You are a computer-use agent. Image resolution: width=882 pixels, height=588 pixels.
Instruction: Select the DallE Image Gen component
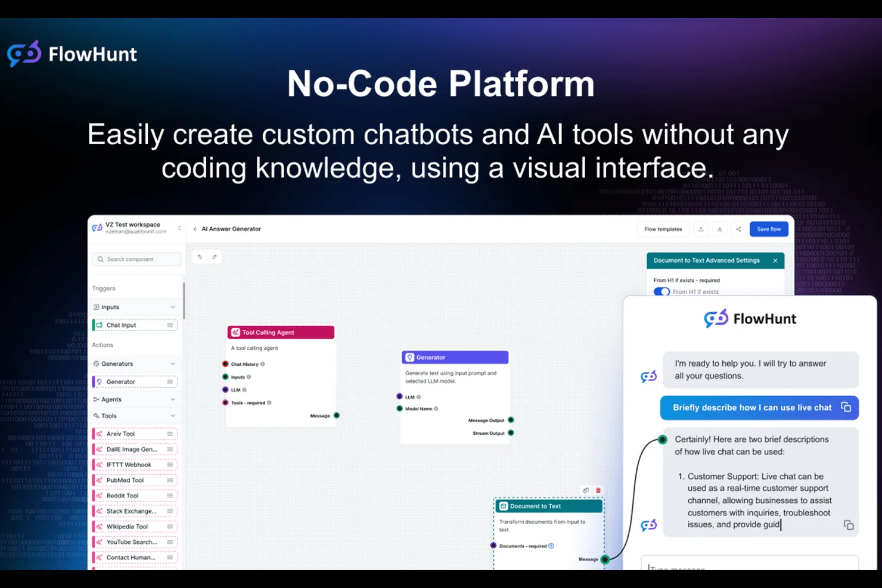click(135, 449)
